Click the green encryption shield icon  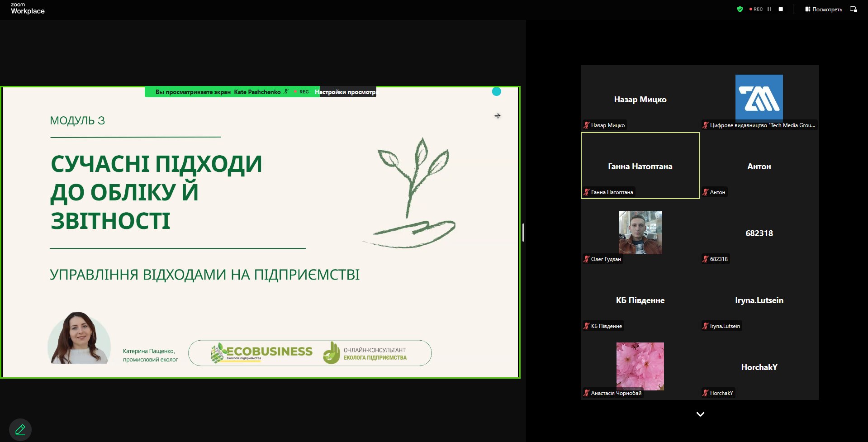[x=740, y=9]
